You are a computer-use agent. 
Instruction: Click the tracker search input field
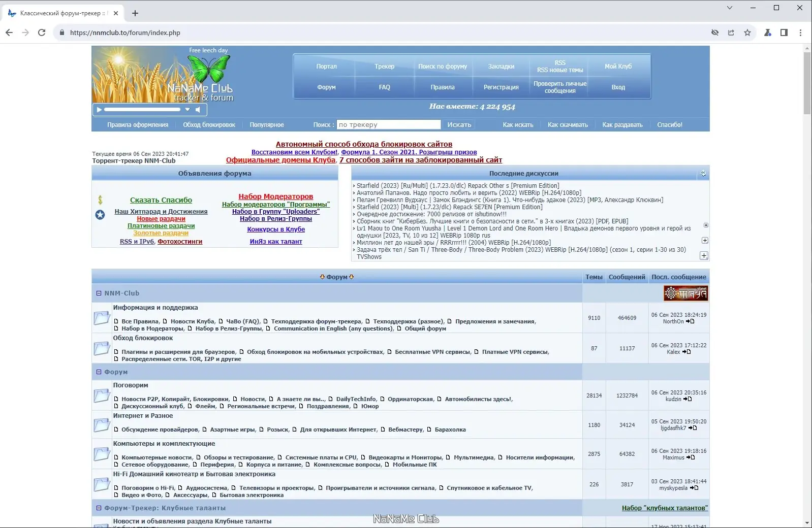pyautogui.click(x=389, y=124)
